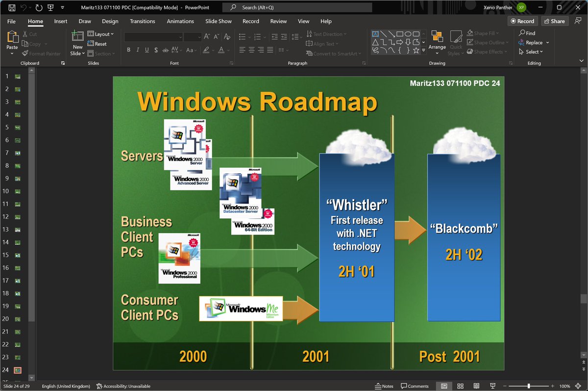Click the New Slide icon
588x391 pixels.
[x=77, y=36]
